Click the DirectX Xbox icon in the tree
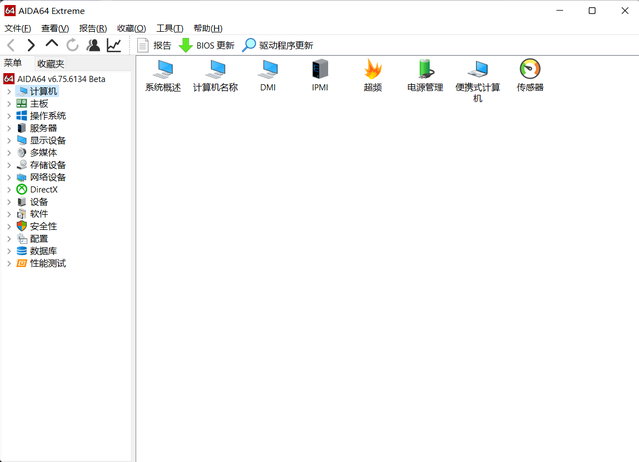 point(22,189)
